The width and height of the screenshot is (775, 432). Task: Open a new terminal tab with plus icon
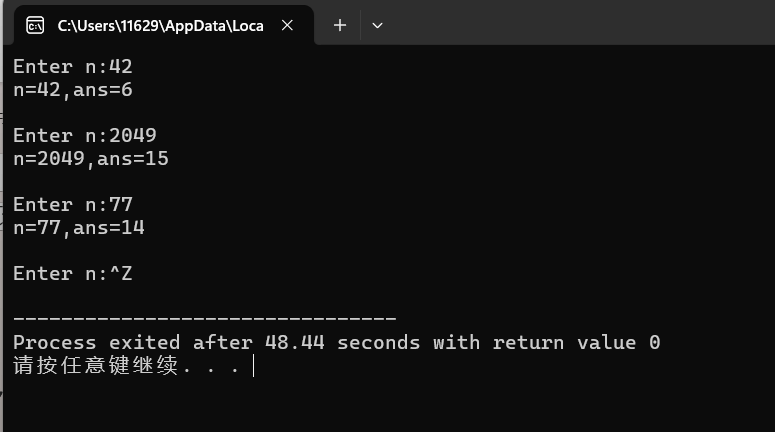(340, 25)
